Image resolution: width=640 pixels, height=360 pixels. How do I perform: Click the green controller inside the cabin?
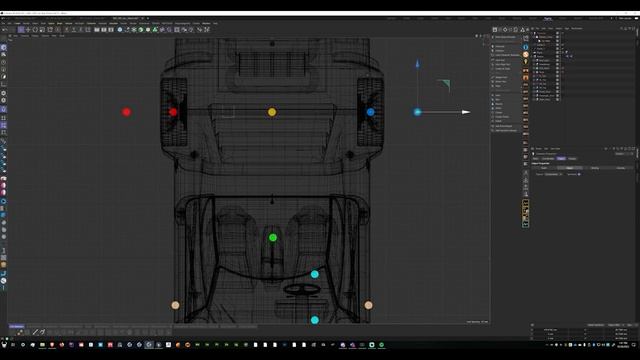click(x=273, y=238)
